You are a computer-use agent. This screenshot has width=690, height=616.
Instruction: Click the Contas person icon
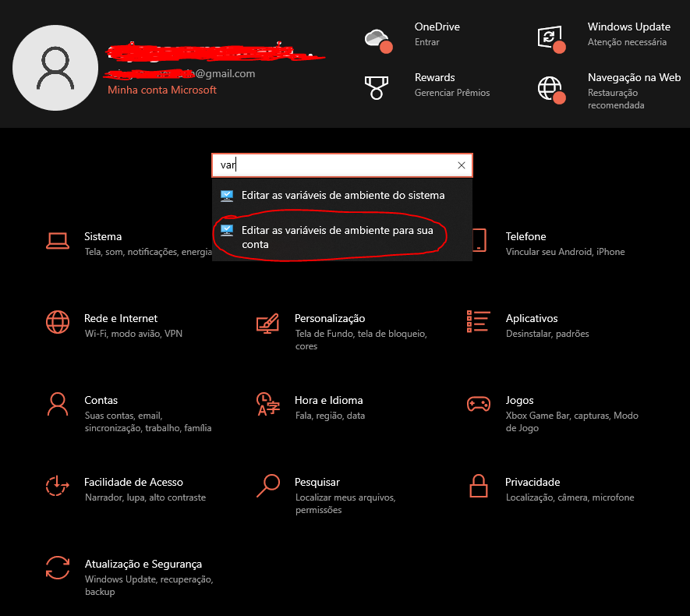(58, 404)
